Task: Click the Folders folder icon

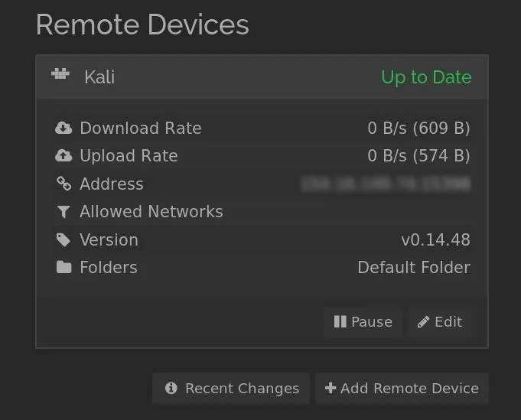Action: point(63,267)
